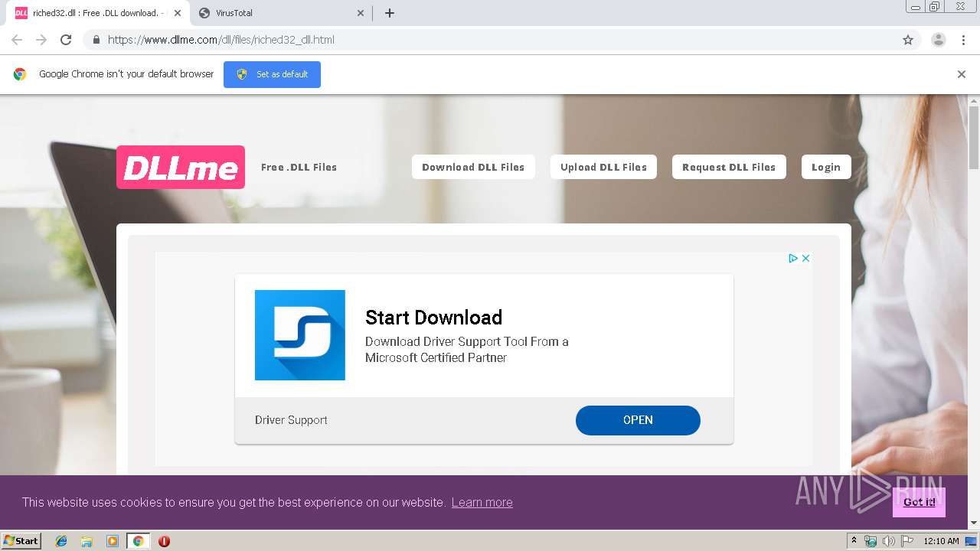Click the Driver Support label in ad
Viewport: 980px width, 551px height.
click(291, 420)
